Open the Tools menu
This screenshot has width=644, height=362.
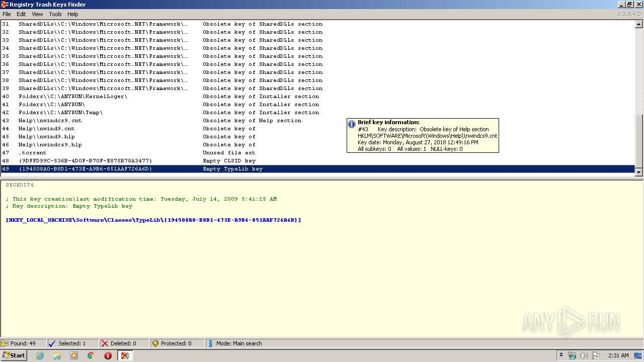click(55, 14)
